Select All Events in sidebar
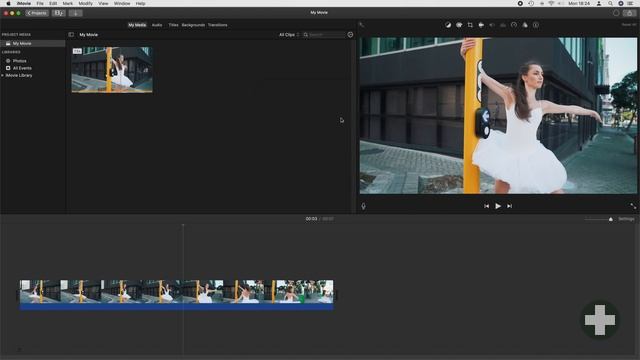The image size is (640, 360). coord(22,68)
